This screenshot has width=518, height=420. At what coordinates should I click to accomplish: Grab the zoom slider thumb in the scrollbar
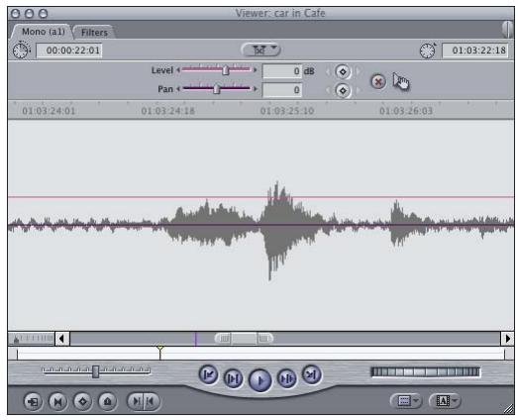point(244,339)
